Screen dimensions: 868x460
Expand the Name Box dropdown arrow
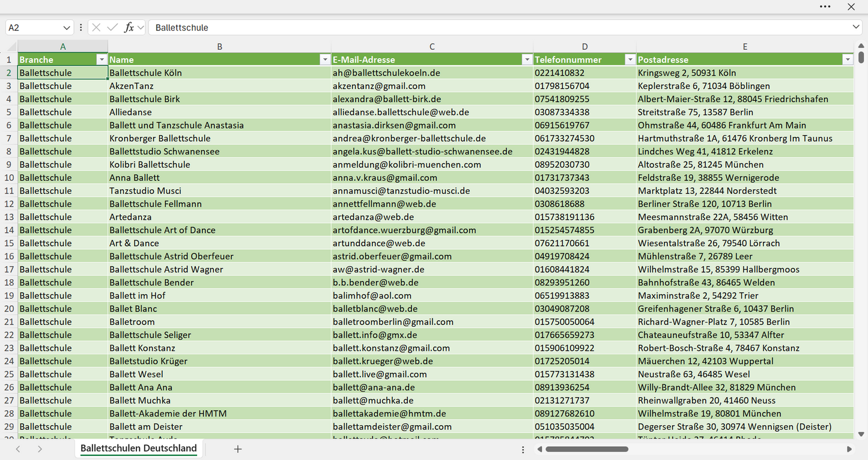(x=67, y=28)
